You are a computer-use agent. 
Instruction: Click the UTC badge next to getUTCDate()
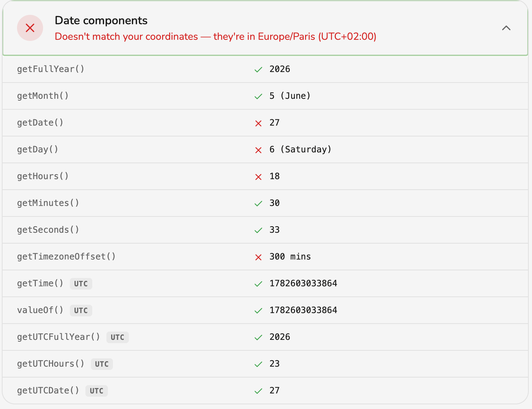(97, 391)
